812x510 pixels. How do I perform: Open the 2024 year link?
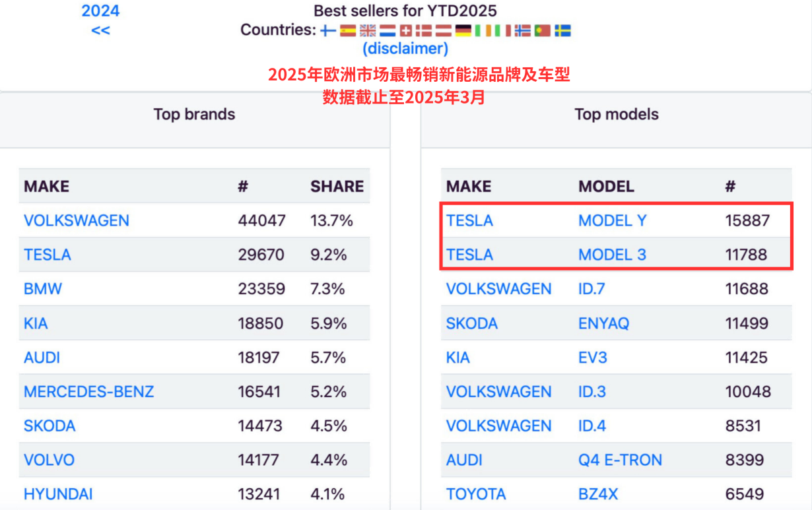[x=100, y=11]
